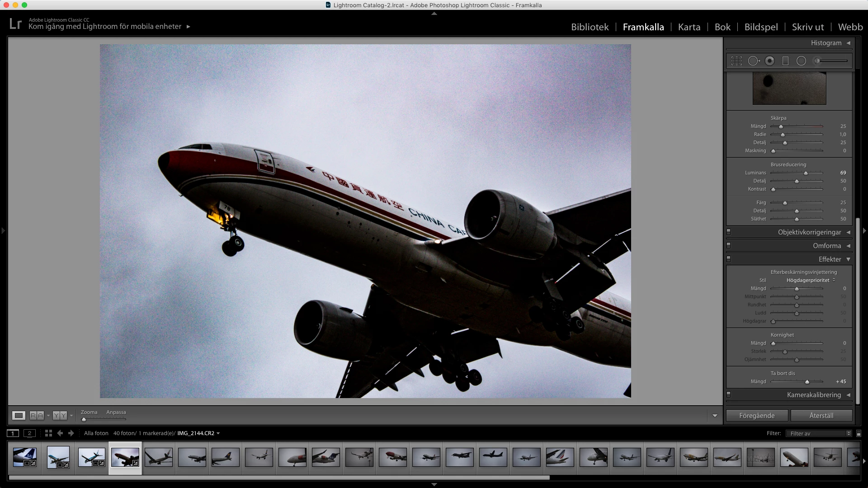Viewport: 868px width, 488px height.
Task: Toggle the Objektivkorrigeringar panel switch
Action: pyautogui.click(x=728, y=232)
